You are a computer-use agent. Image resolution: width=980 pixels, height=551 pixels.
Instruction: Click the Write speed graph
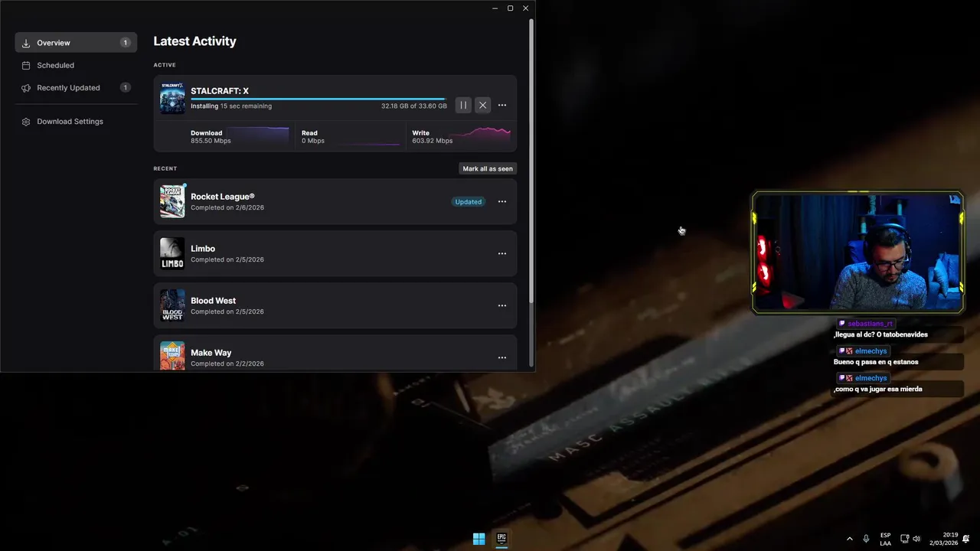tap(482, 135)
